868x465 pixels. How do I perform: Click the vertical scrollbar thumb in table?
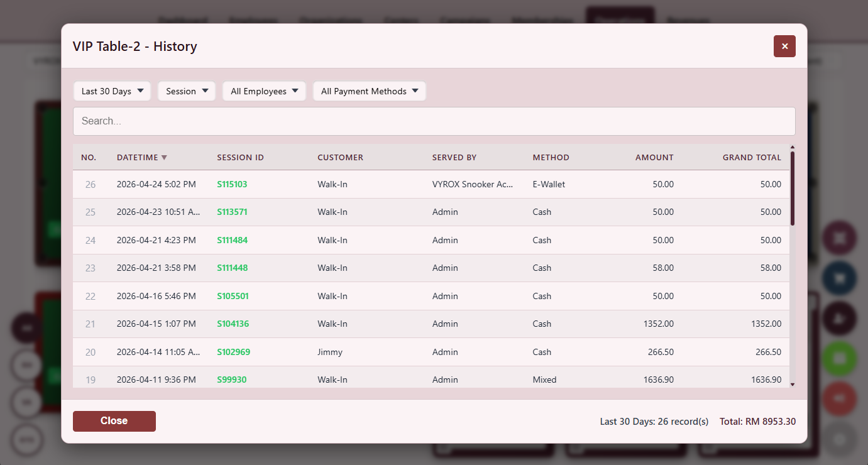tap(793, 189)
